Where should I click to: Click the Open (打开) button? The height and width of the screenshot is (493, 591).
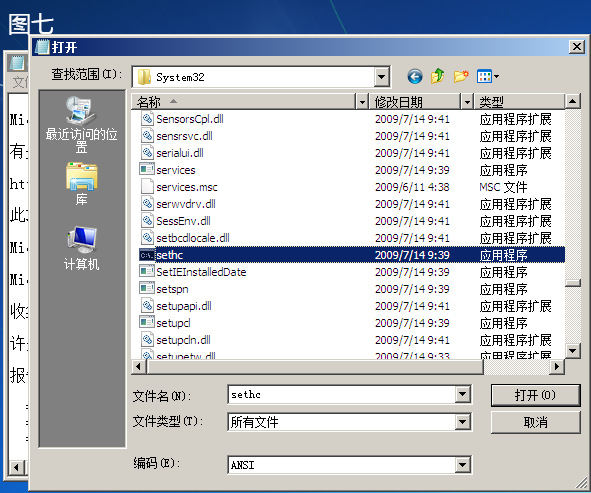(x=535, y=395)
